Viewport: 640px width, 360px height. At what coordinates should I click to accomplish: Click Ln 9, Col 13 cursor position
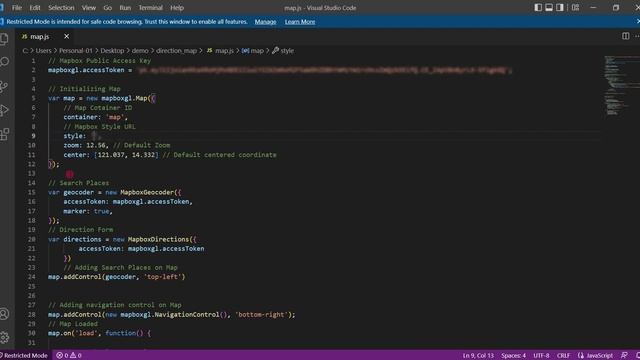tap(478, 356)
